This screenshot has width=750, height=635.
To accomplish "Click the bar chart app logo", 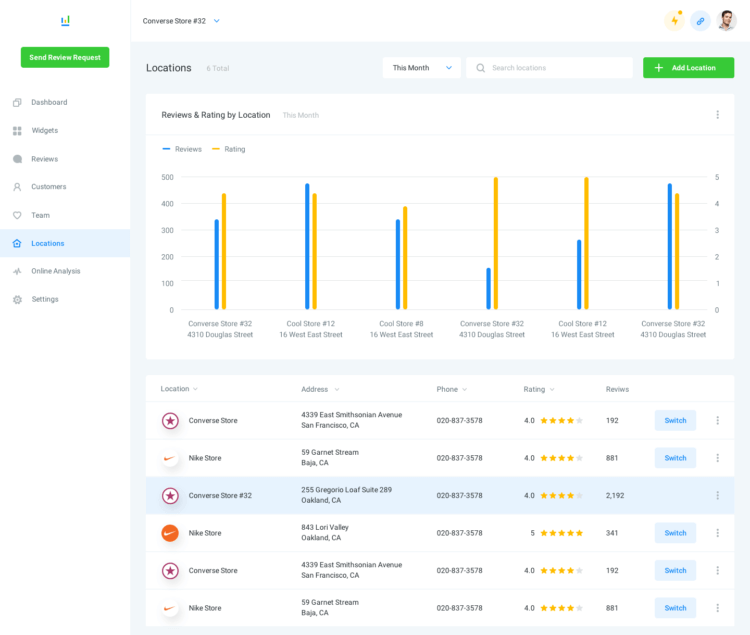I will click(x=65, y=21).
